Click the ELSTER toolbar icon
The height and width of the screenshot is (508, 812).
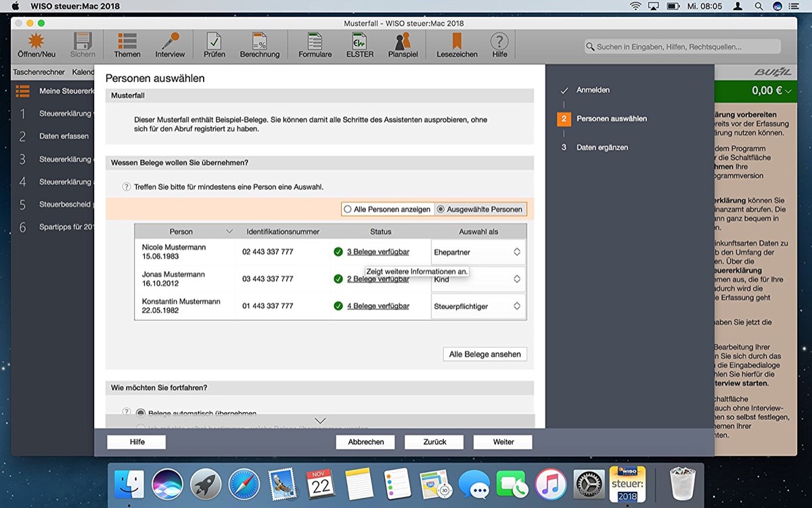[x=359, y=42]
